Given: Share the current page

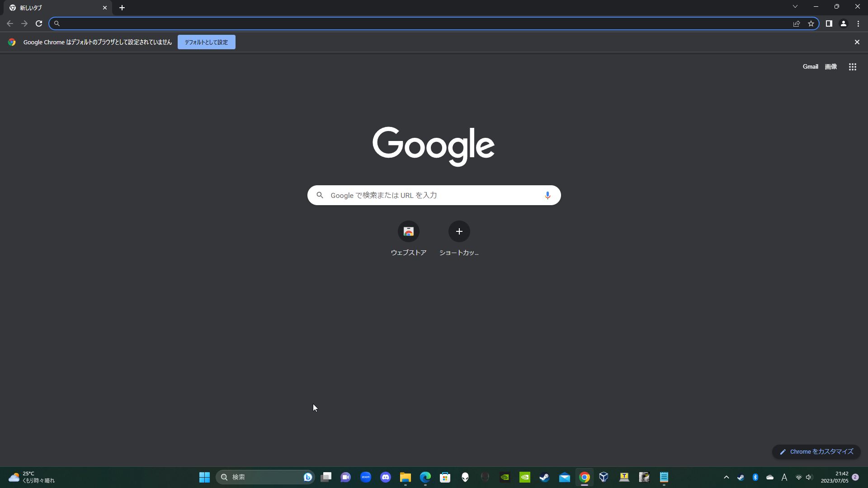Looking at the screenshot, I should 797,23.
